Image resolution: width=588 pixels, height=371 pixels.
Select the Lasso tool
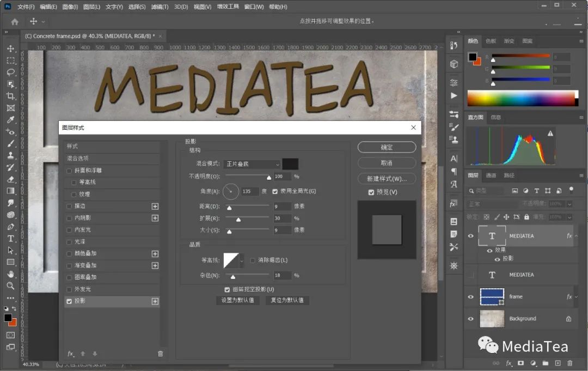10,72
